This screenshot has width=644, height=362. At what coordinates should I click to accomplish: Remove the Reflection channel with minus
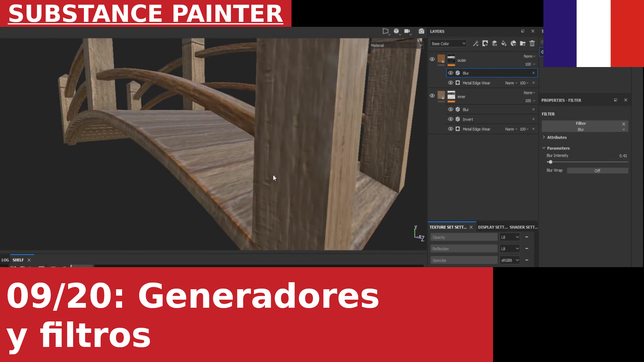[527, 248]
